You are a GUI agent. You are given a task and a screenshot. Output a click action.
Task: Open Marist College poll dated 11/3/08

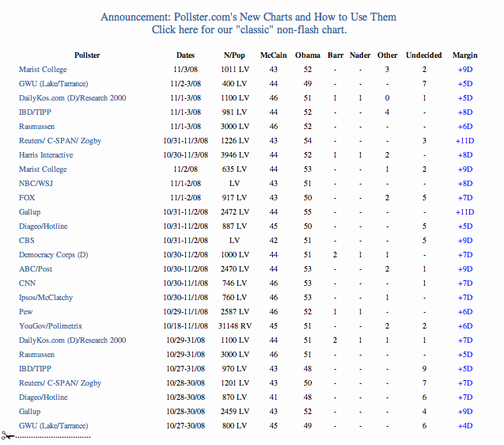click(x=43, y=70)
